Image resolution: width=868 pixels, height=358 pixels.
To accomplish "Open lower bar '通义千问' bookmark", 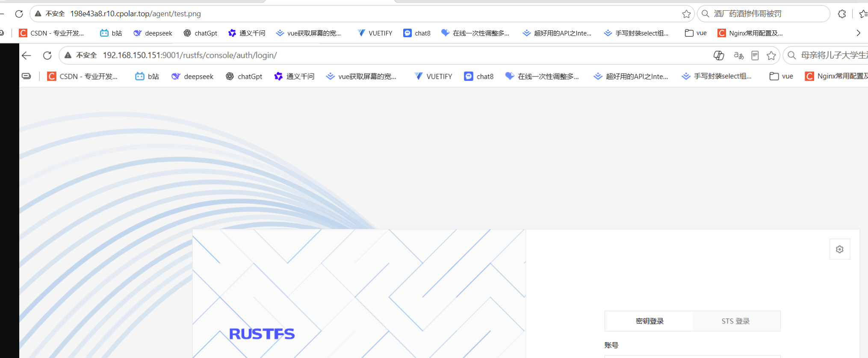I will (x=294, y=76).
